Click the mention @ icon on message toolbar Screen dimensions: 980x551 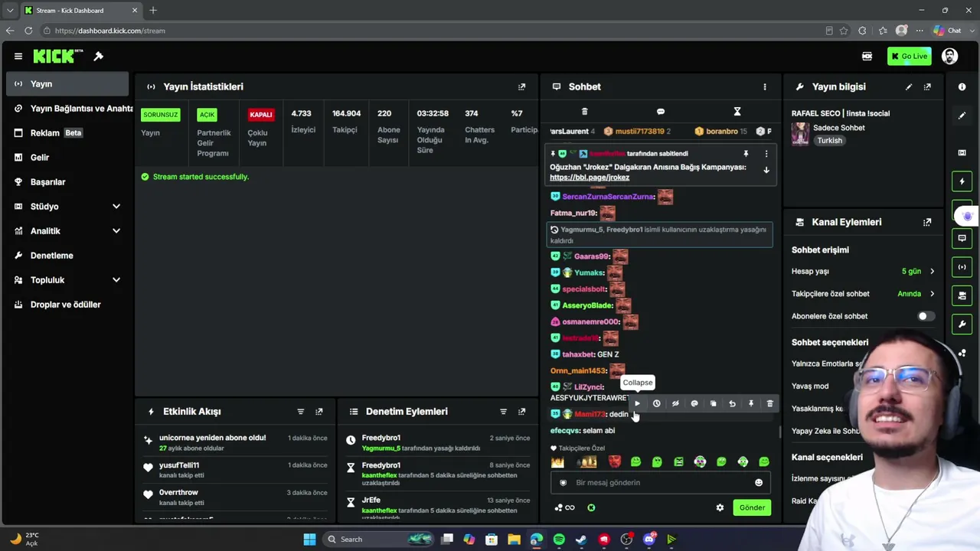[x=694, y=403]
